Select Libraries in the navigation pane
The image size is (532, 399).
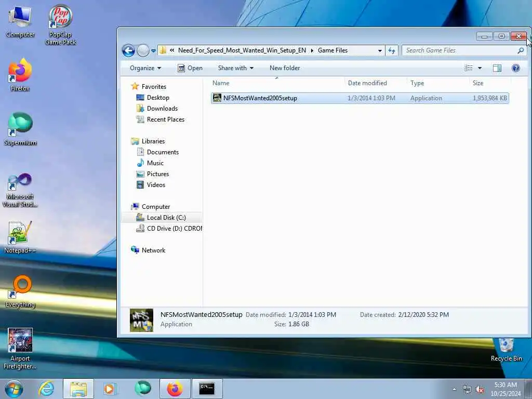[153, 141]
